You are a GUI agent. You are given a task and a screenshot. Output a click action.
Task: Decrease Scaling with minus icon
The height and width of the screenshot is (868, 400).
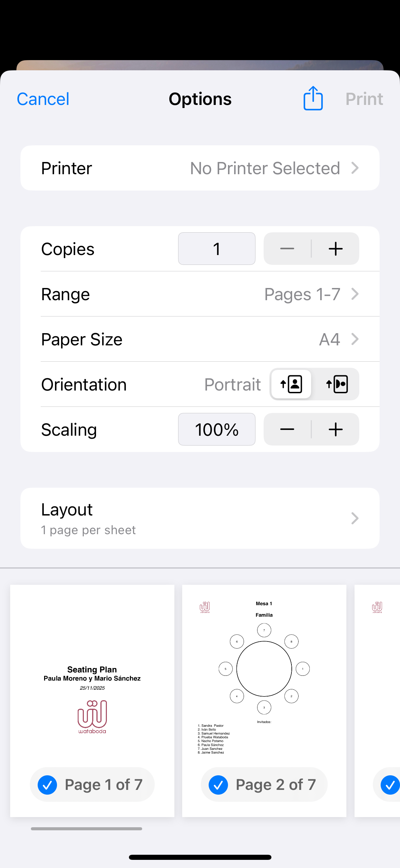[x=287, y=429]
